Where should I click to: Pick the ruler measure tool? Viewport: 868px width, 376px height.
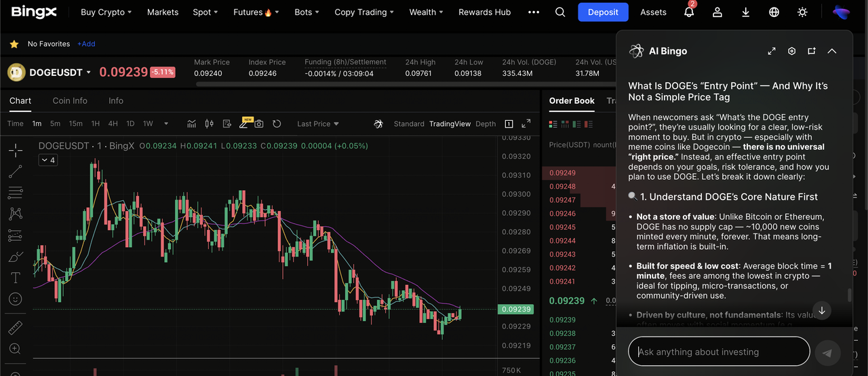[15, 328]
